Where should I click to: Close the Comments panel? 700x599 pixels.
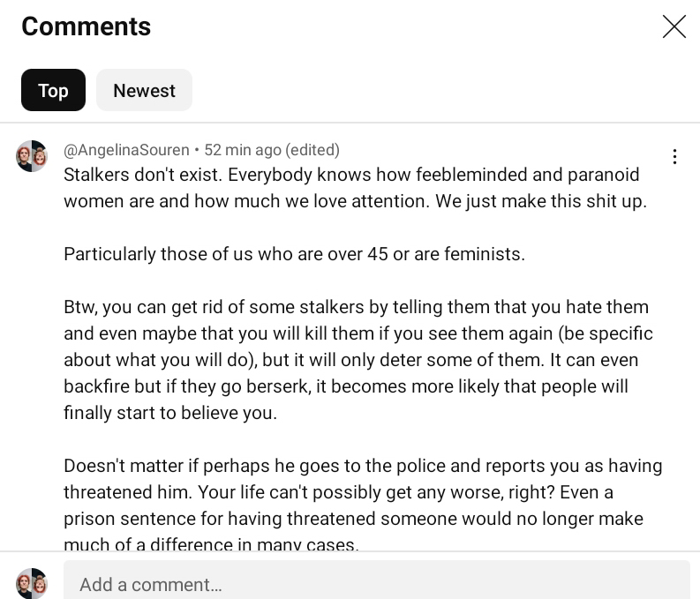pyautogui.click(x=674, y=26)
